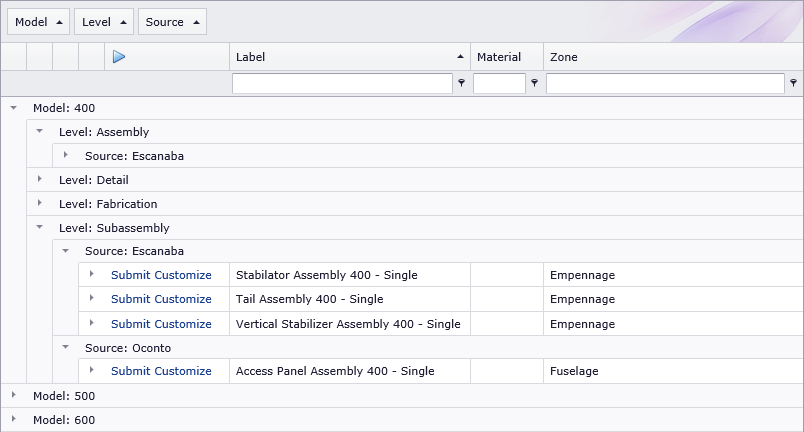This screenshot has width=804, height=432.
Task: Open the Zone column filter icon
Action: point(793,84)
